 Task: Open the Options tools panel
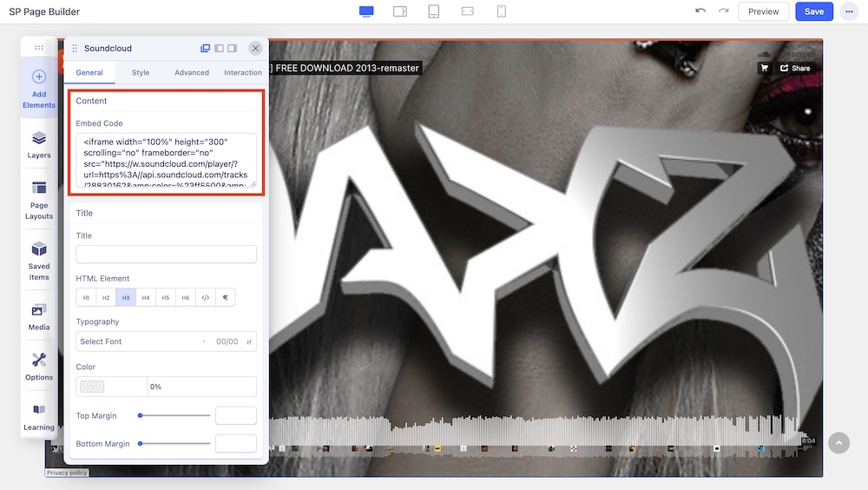coord(39,367)
